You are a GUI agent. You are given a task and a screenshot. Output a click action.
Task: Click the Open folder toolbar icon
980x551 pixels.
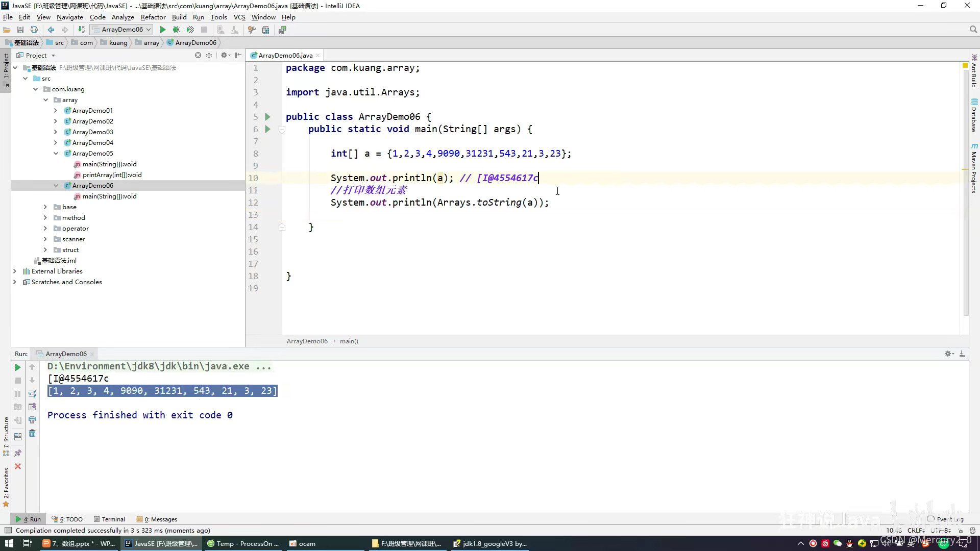[7, 30]
